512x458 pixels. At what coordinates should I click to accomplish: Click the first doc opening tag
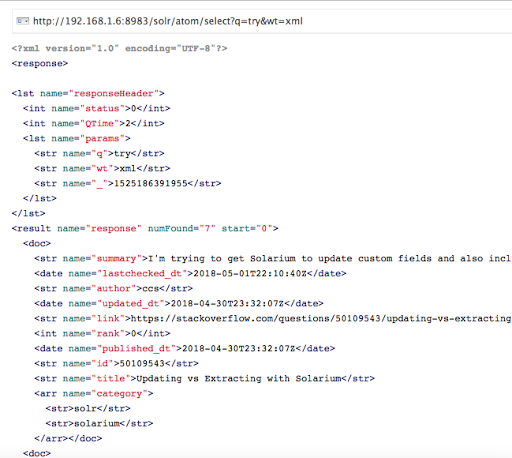(37, 244)
